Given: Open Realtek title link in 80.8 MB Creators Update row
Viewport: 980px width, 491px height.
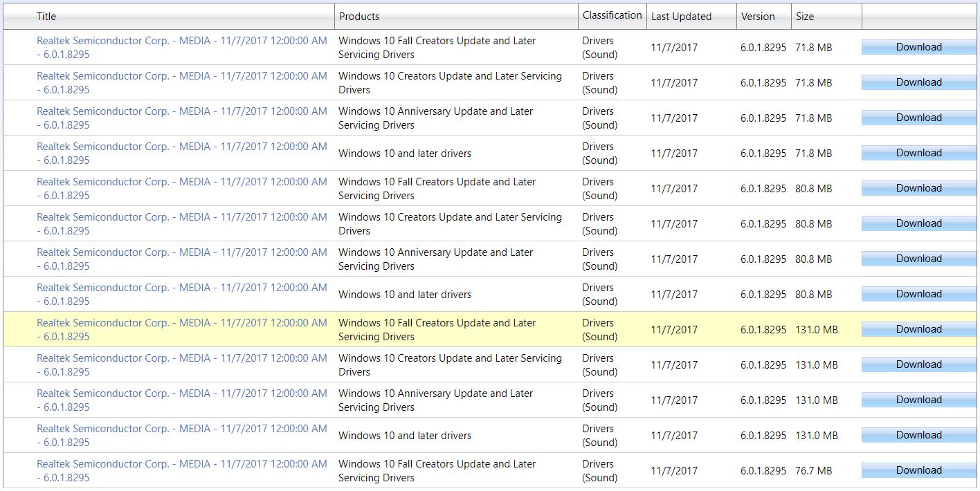Looking at the screenshot, I should (x=182, y=224).
